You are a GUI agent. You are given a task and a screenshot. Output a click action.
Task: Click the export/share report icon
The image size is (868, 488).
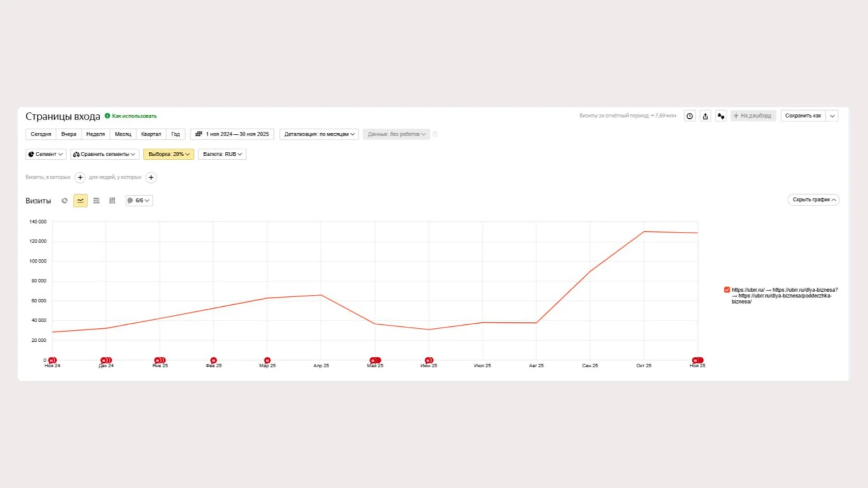[705, 116]
